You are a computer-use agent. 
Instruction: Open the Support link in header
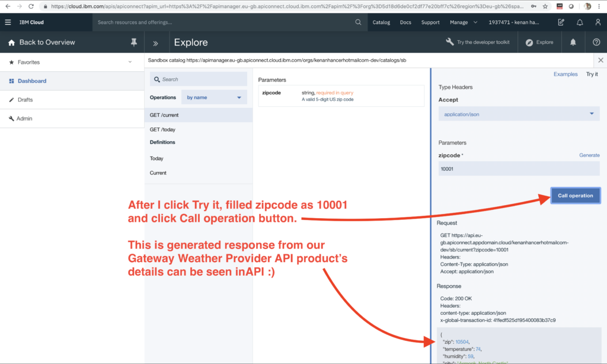click(430, 23)
